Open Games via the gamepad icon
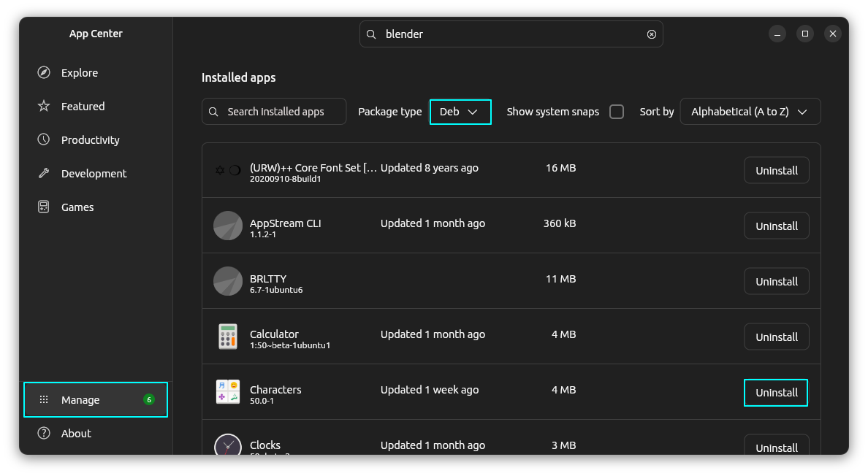This screenshot has height=476, width=868. [45, 207]
